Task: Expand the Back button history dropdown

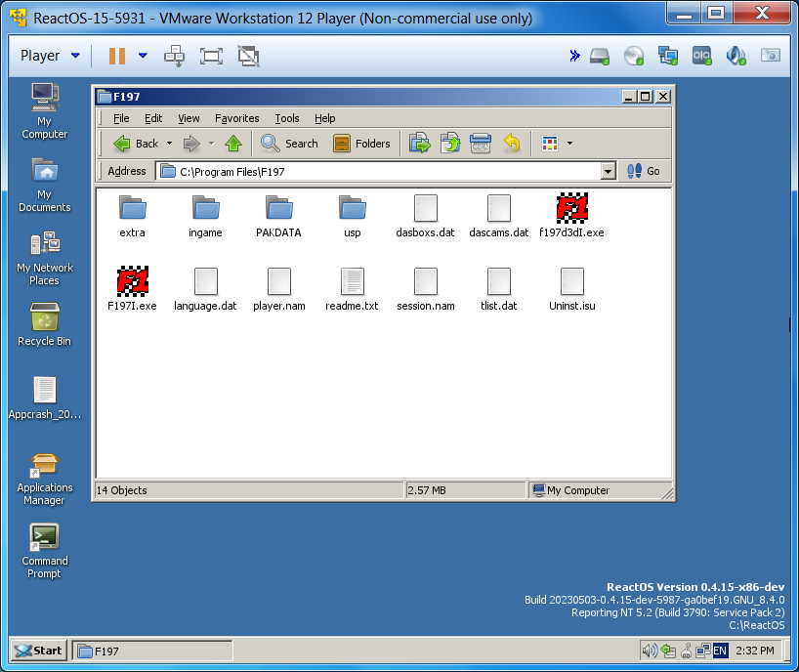Action: pos(167,143)
